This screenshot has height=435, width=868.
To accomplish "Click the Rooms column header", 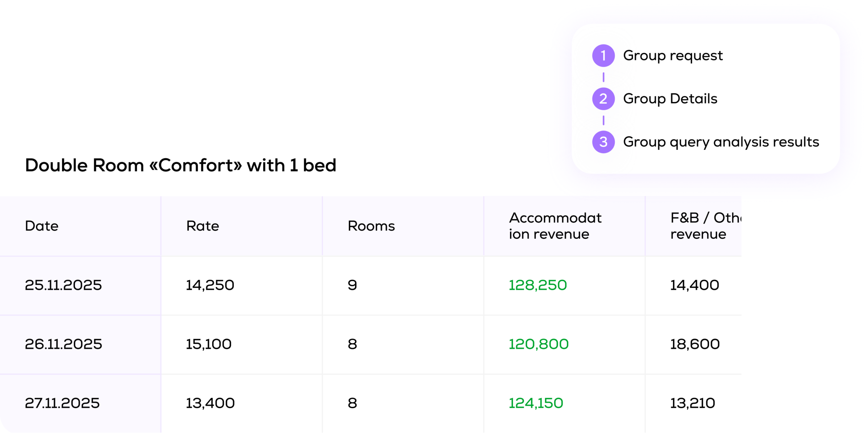I will pos(371,226).
